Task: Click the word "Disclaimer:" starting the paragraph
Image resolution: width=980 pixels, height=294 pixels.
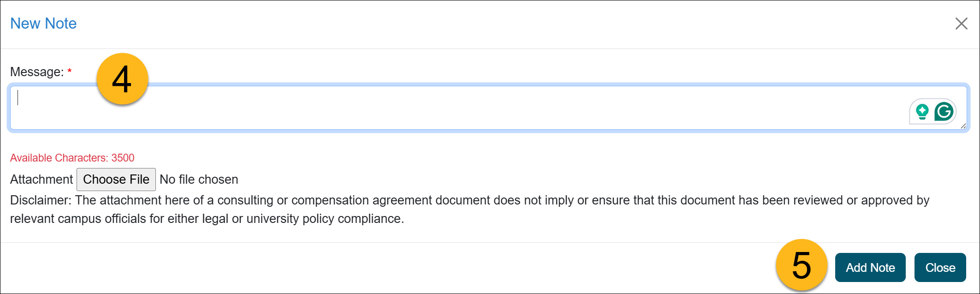Action: pos(41,200)
